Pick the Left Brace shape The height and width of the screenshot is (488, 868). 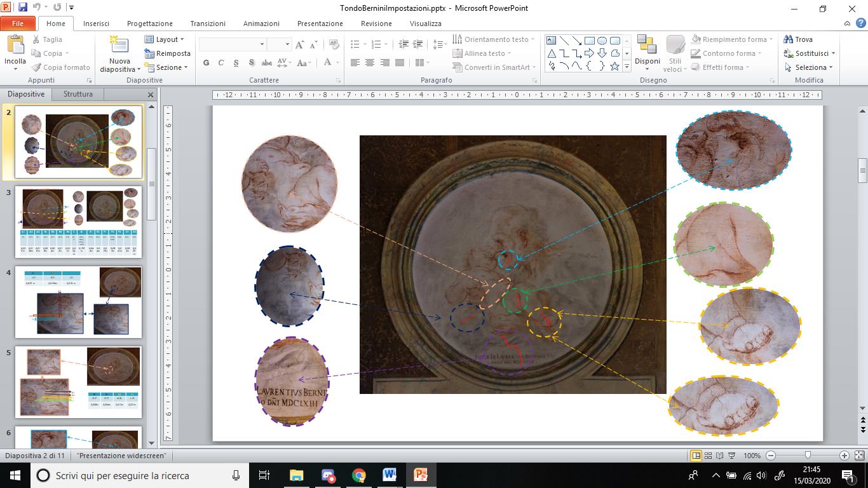tap(590, 66)
